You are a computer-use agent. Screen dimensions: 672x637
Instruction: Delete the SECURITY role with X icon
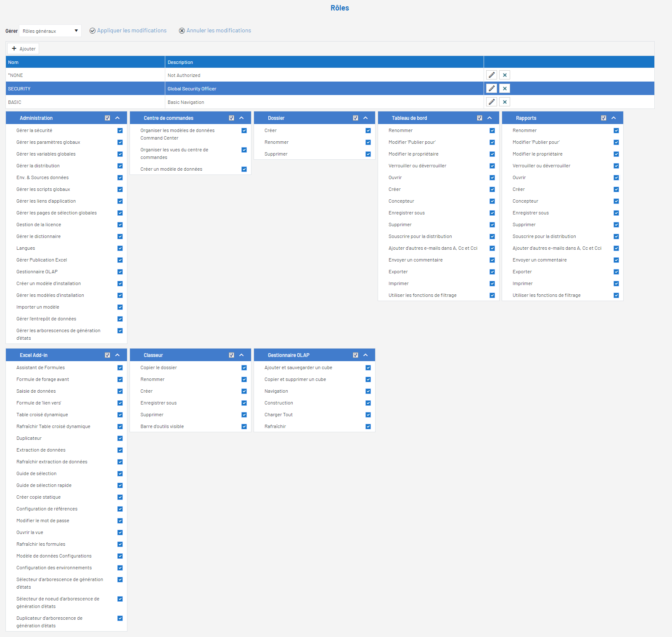pos(505,88)
